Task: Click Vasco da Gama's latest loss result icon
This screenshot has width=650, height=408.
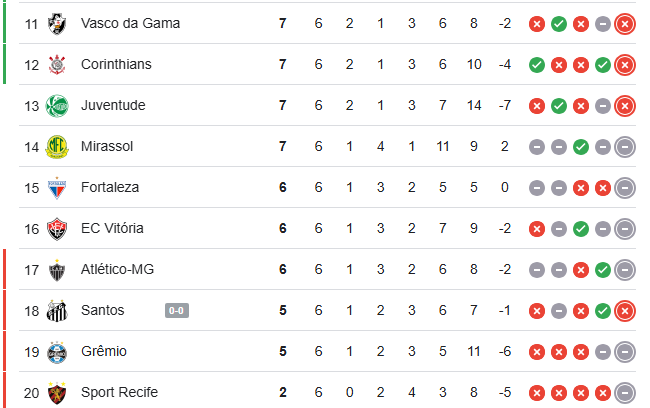Action: pos(625,24)
